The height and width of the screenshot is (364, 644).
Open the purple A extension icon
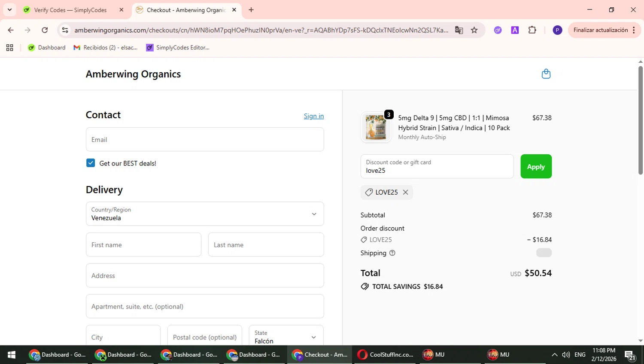tap(515, 30)
